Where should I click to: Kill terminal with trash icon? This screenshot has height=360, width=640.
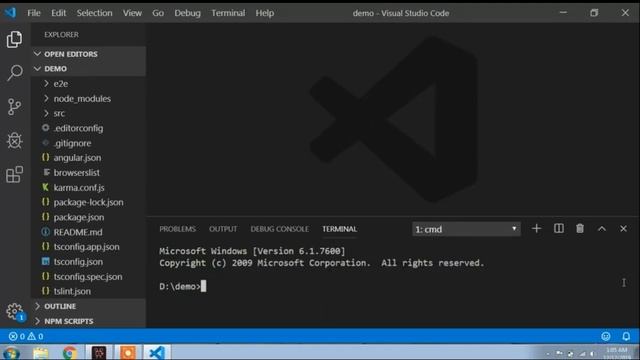[x=580, y=229]
